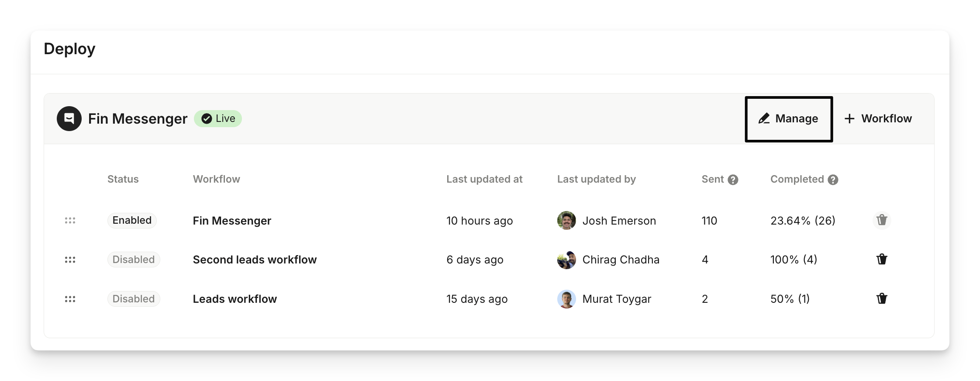Click the Completed column help icon

[833, 180]
